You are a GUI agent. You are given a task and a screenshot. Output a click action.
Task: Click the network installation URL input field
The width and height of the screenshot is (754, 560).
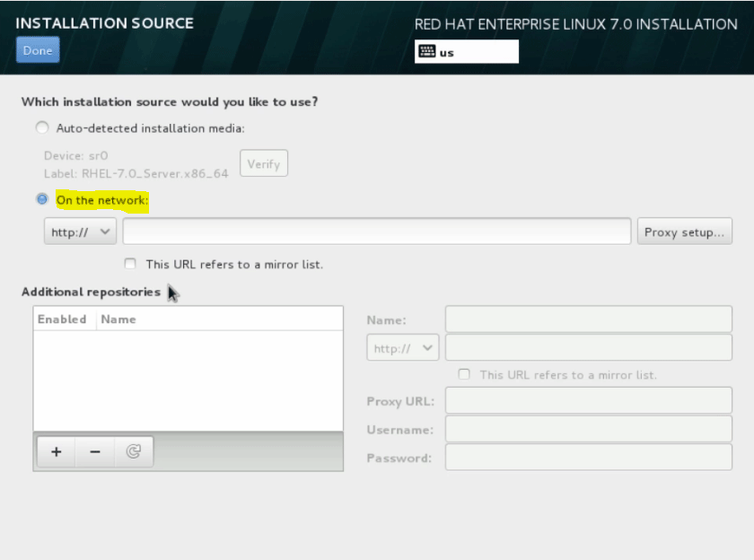coord(377,231)
